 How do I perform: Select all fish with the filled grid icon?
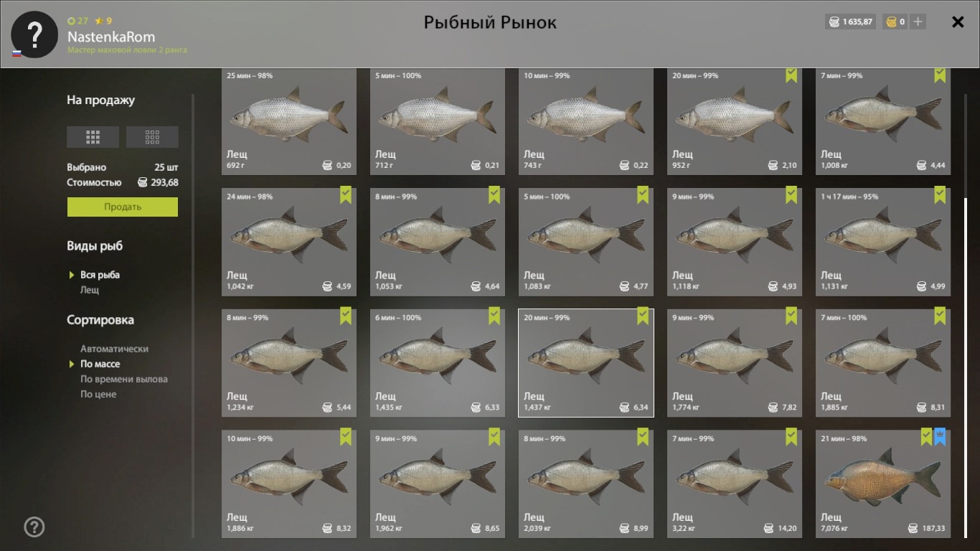[x=93, y=136]
